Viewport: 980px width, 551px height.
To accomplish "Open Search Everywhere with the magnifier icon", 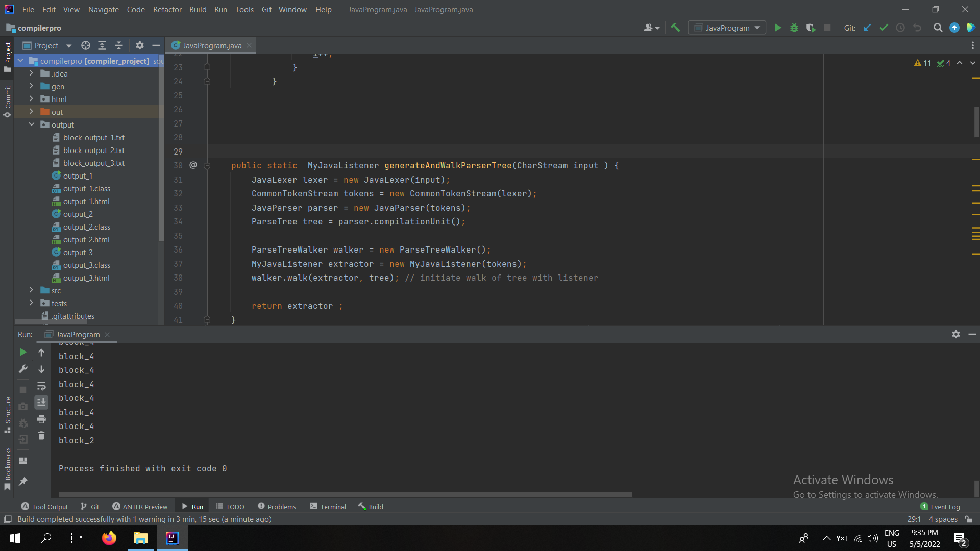I will 938,28.
